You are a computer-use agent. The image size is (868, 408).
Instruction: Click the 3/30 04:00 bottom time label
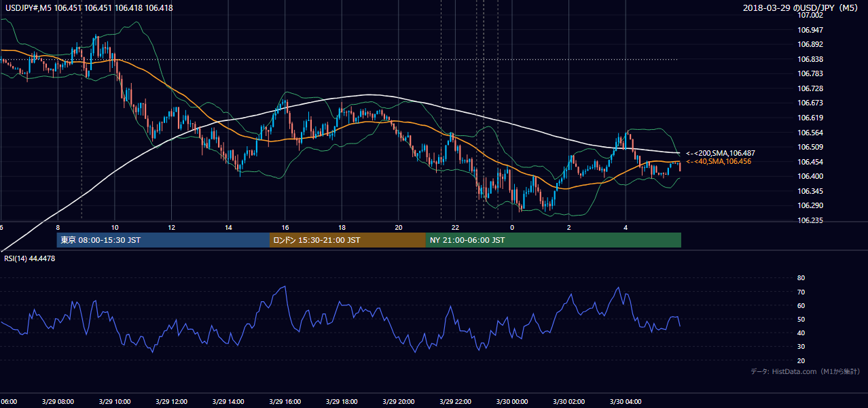(x=626, y=401)
